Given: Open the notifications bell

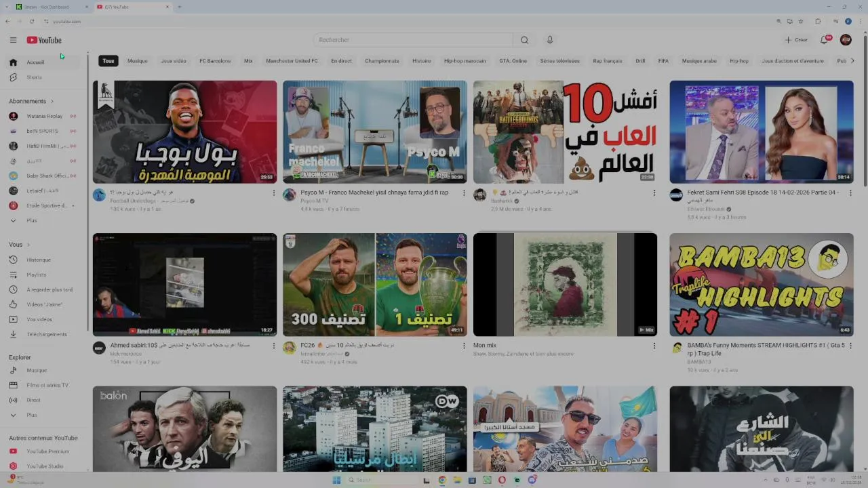Looking at the screenshot, I should (825, 40).
